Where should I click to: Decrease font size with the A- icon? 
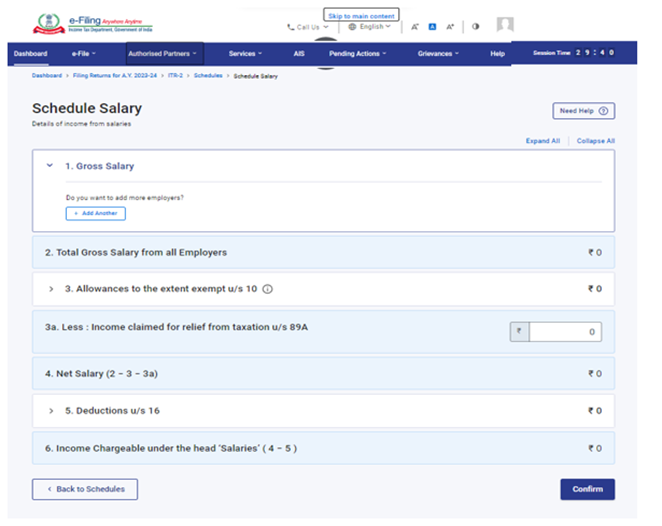tap(415, 27)
